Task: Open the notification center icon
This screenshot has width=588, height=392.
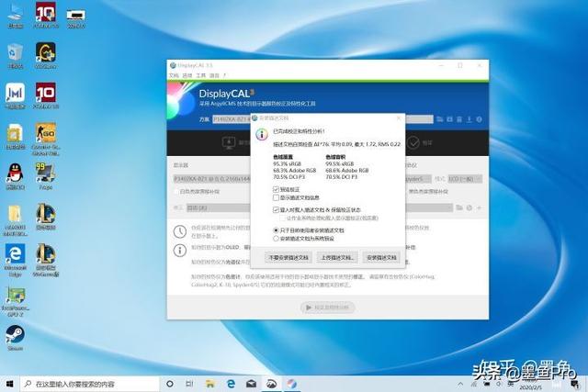Action: [574, 384]
